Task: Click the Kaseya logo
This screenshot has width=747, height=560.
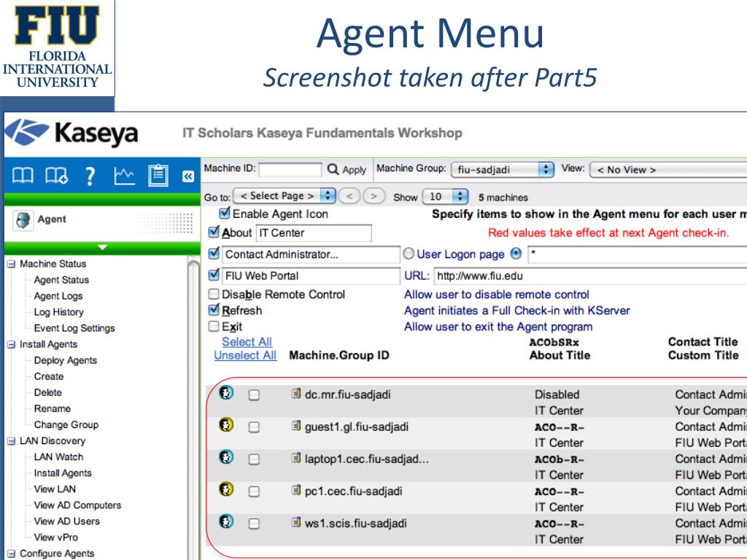Action: pos(72,133)
